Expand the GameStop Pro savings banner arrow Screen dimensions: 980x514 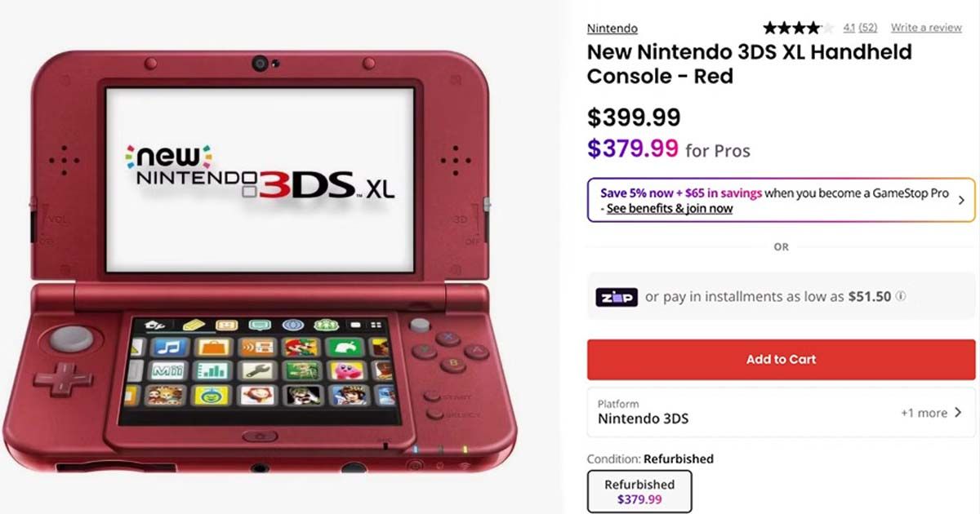961,200
